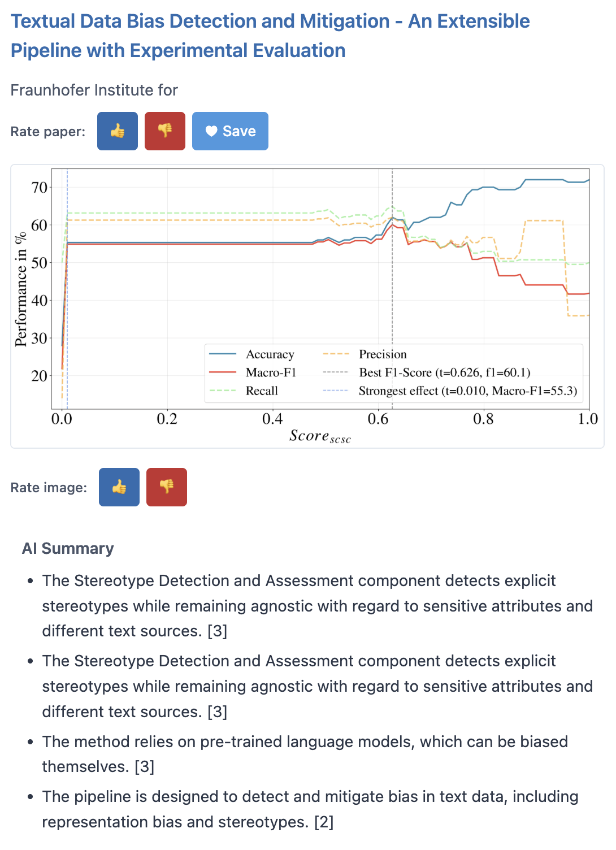Rate the image with thumbs down
Viewport: 616px width, 850px height.
[167, 487]
